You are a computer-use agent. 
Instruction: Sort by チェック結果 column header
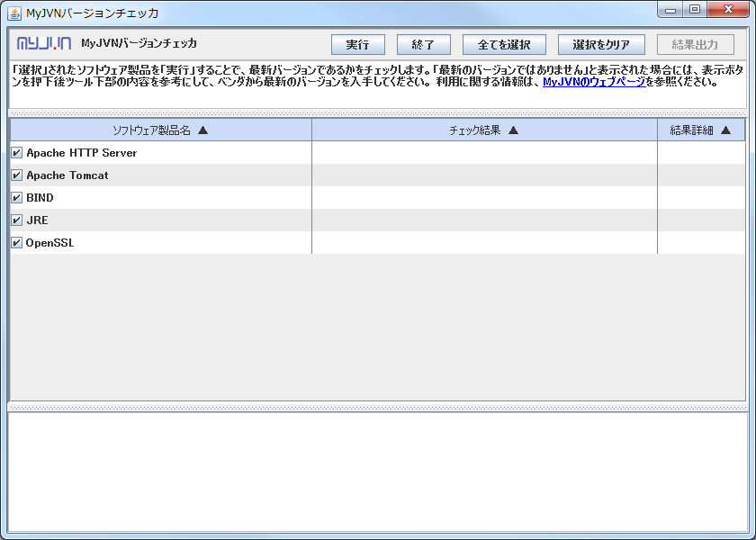(x=484, y=130)
